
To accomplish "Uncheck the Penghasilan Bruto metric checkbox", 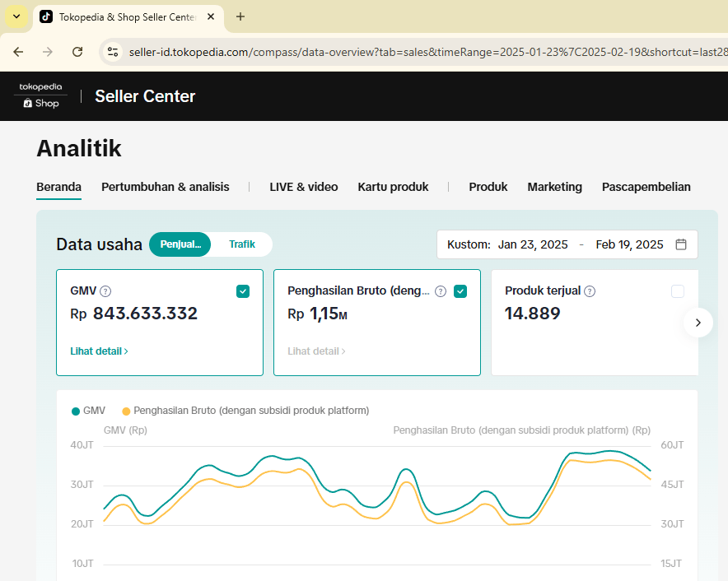I will [460, 291].
